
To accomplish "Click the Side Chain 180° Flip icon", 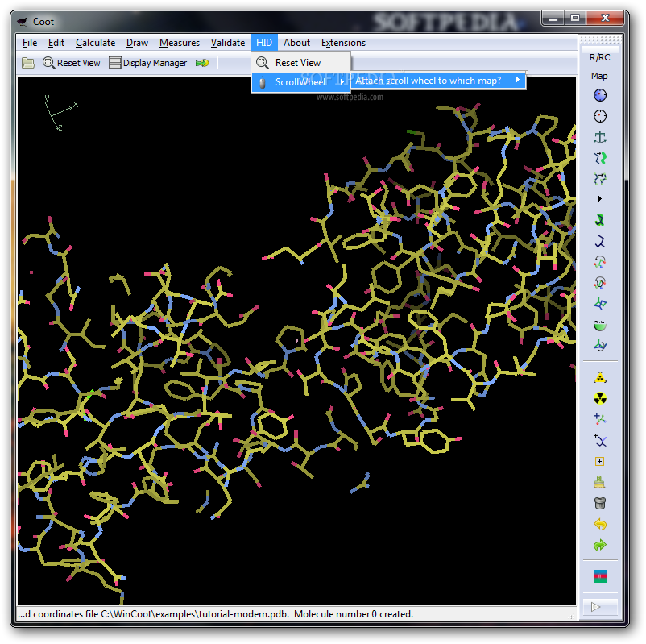I will [600, 325].
